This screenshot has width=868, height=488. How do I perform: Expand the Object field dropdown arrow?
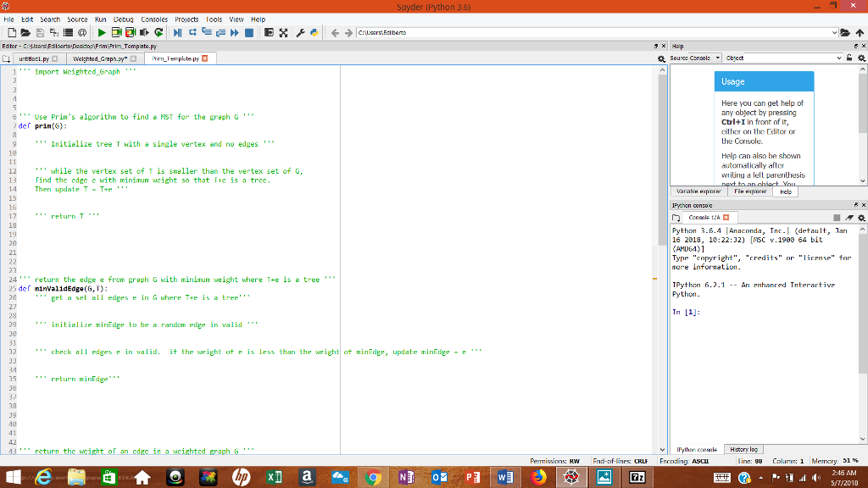[839, 58]
